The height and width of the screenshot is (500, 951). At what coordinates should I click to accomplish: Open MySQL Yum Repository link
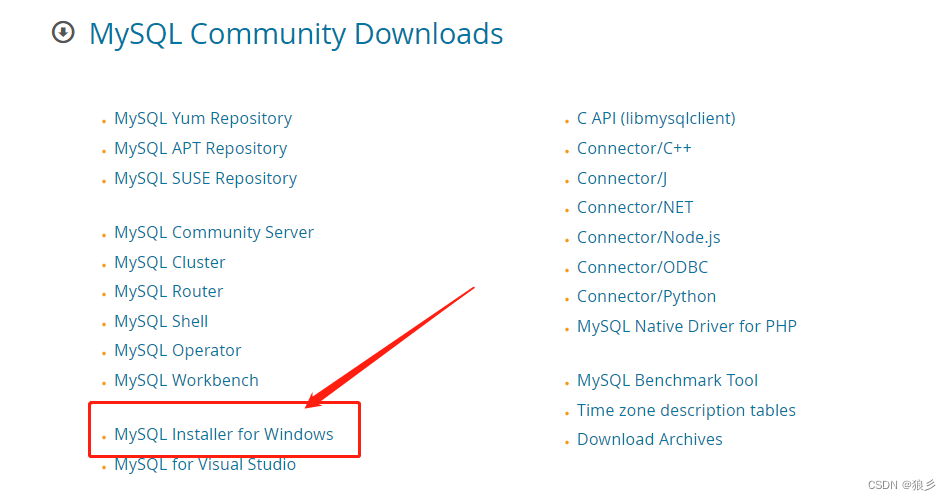[x=203, y=118]
